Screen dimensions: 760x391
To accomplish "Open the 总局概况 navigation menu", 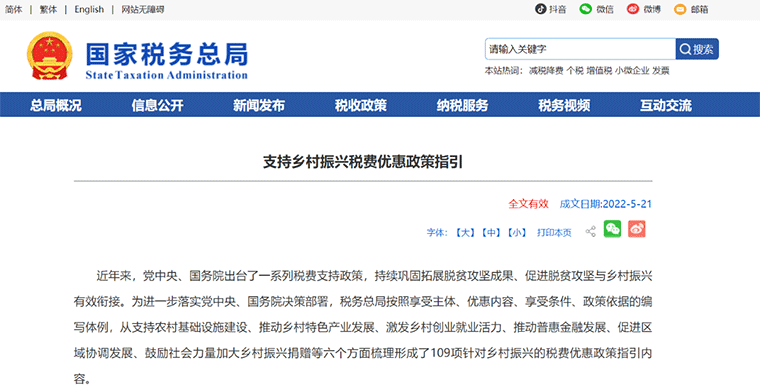I will coord(56,105).
